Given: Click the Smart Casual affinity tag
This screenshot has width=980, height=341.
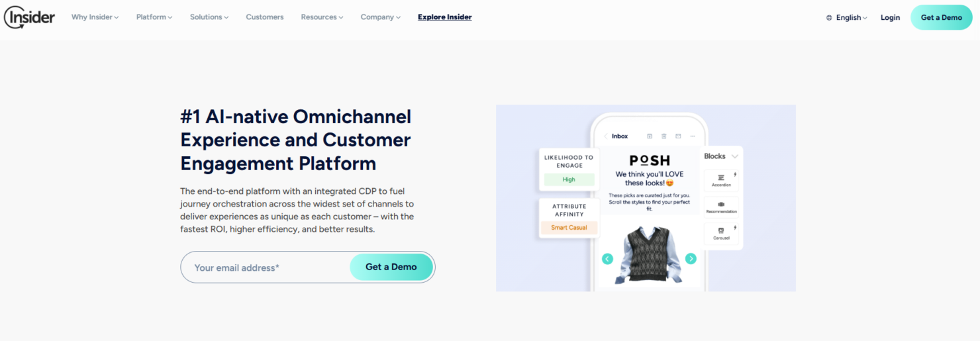Looking at the screenshot, I should (x=569, y=228).
